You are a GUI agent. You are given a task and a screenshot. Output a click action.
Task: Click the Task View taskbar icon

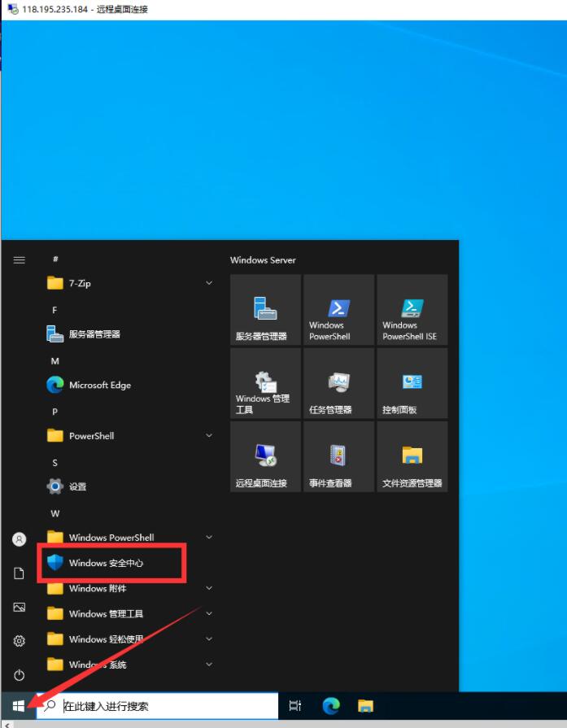pos(295,706)
